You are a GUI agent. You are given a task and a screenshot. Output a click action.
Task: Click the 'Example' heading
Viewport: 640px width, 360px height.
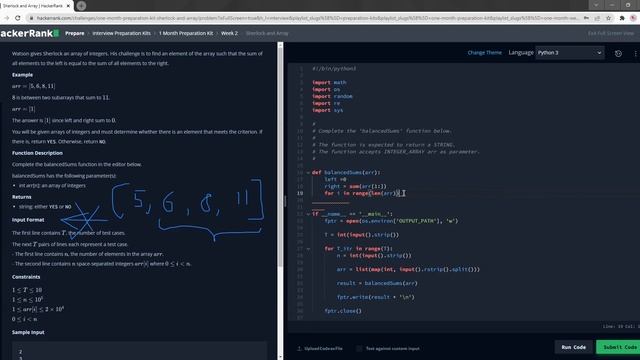pyautogui.click(x=22, y=75)
